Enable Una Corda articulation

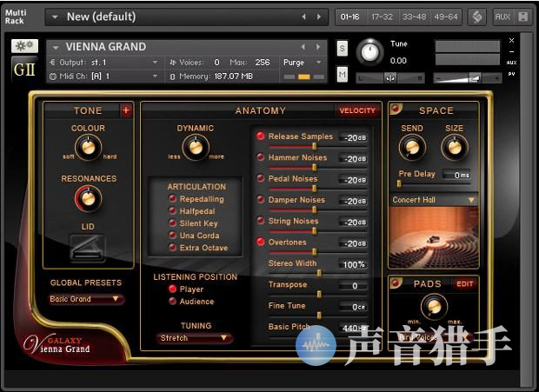click(x=172, y=235)
